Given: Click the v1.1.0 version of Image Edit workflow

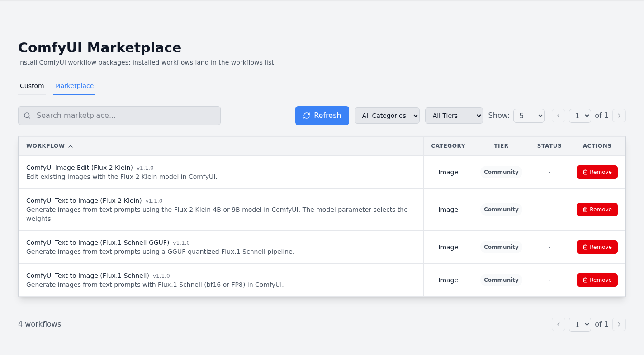Looking at the screenshot, I should pos(145,168).
